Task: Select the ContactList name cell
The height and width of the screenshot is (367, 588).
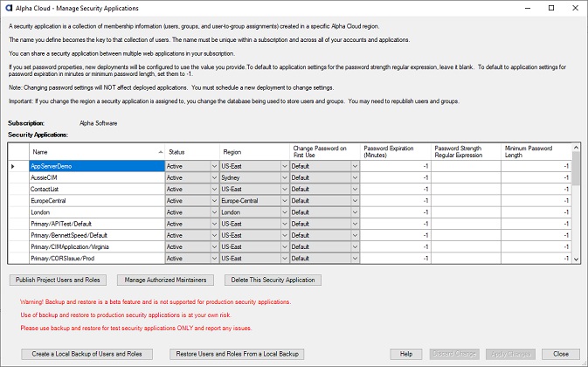Action: (97, 190)
